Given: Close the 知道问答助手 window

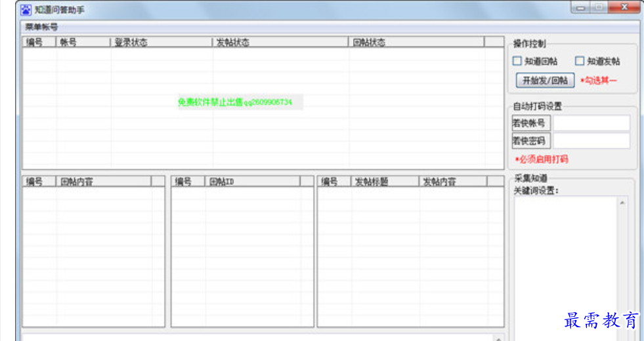Looking at the screenshot, I should point(624,7).
